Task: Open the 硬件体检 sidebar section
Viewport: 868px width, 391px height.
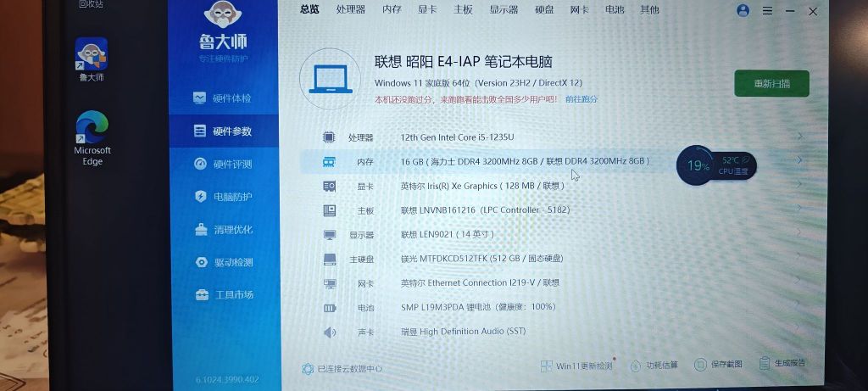Action: (x=223, y=98)
